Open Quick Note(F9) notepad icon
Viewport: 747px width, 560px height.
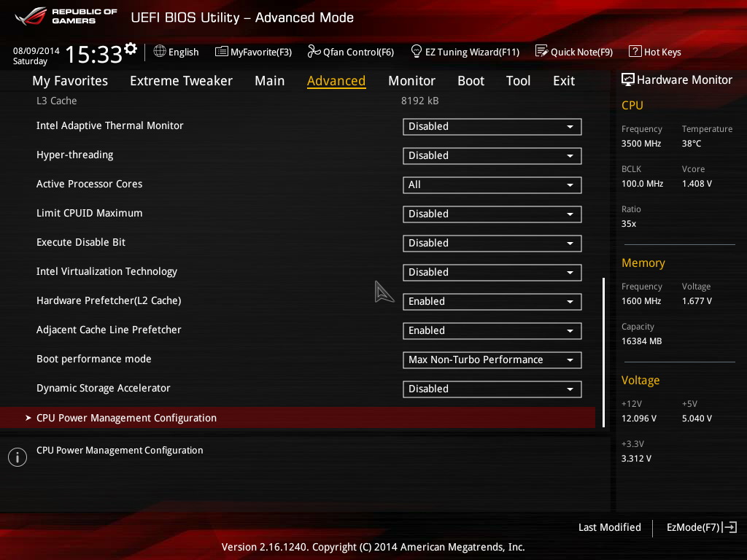(x=541, y=52)
